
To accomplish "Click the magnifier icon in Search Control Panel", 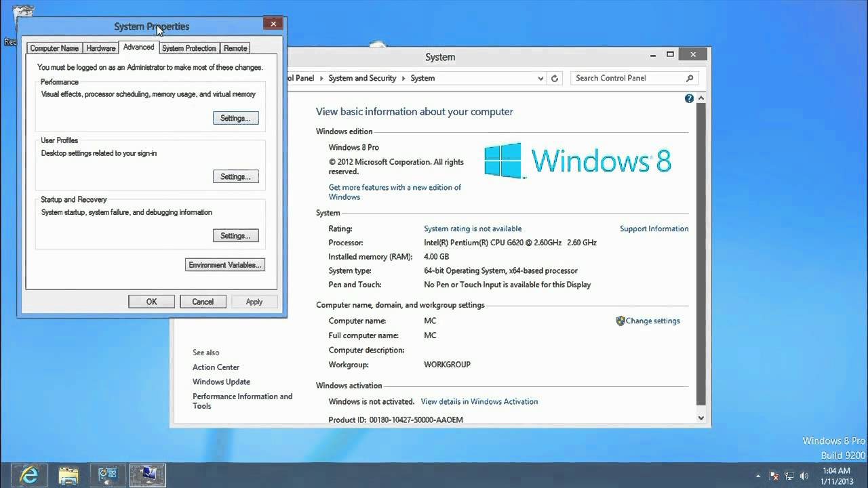I will click(690, 78).
